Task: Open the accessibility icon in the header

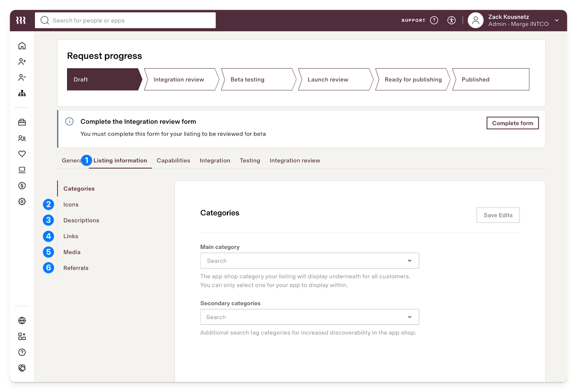Action: point(452,20)
